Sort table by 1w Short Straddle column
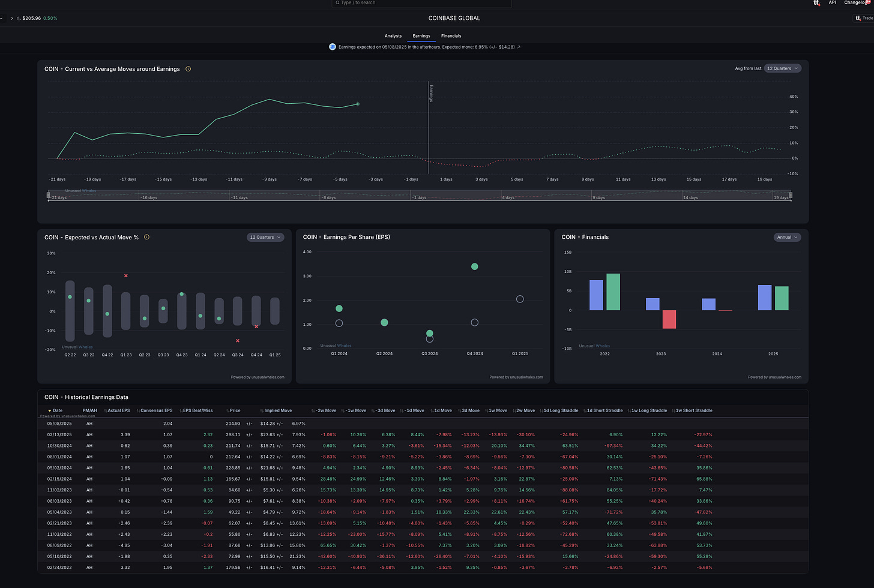This screenshot has height=588, width=874. 692,410
